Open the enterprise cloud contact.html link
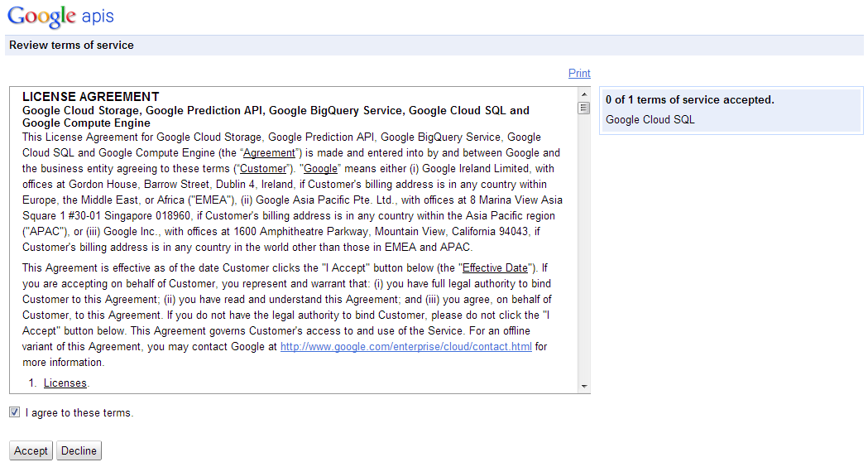This screenshot has height=467, width=868. point(405,347)
